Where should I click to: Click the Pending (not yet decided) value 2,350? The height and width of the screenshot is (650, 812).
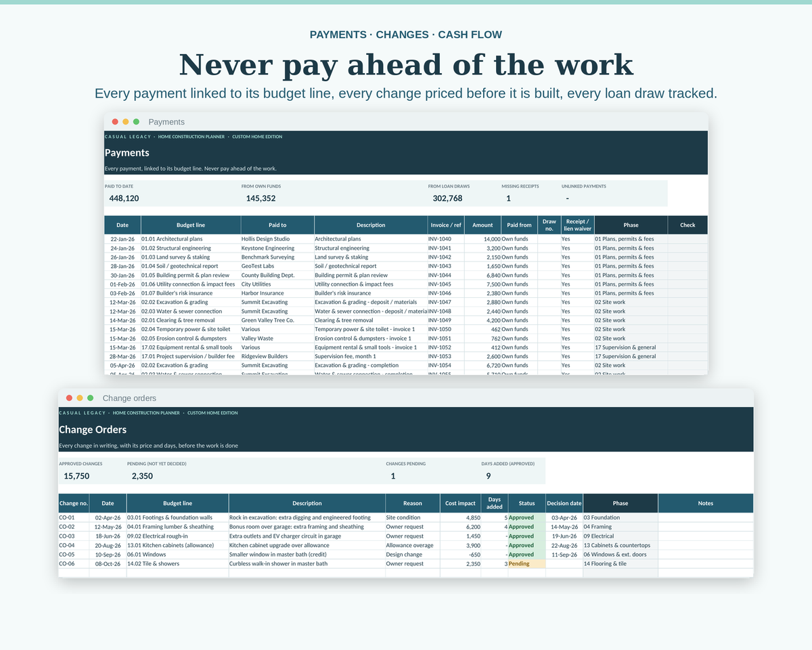click(142, 476)
